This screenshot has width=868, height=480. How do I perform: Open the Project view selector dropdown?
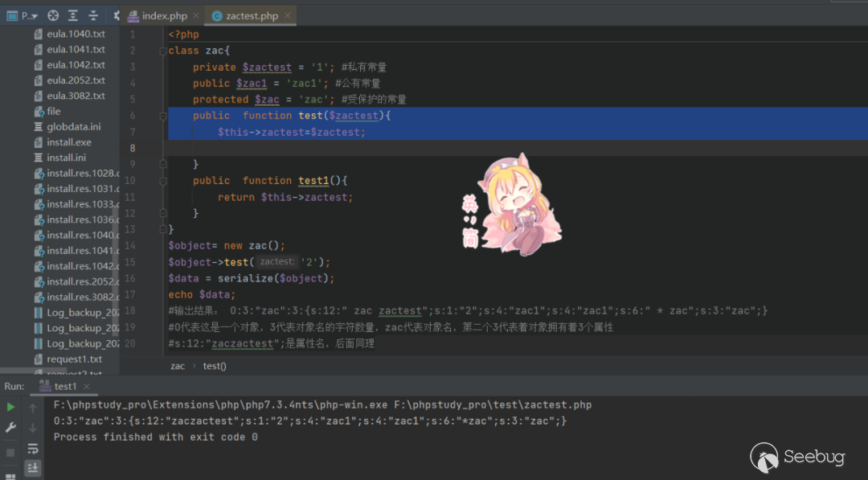click(x=23, y=16)
